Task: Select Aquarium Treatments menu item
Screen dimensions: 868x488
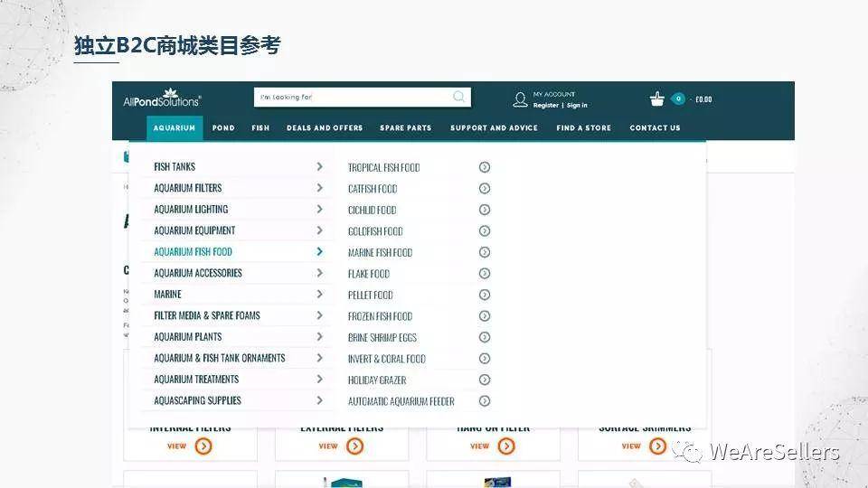Action: (196, 379)
